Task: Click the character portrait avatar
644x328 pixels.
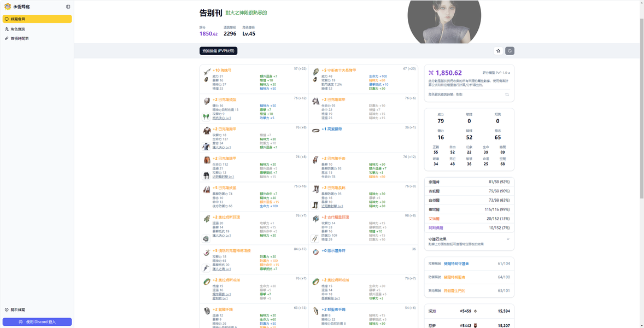Action: coord(444,22)
